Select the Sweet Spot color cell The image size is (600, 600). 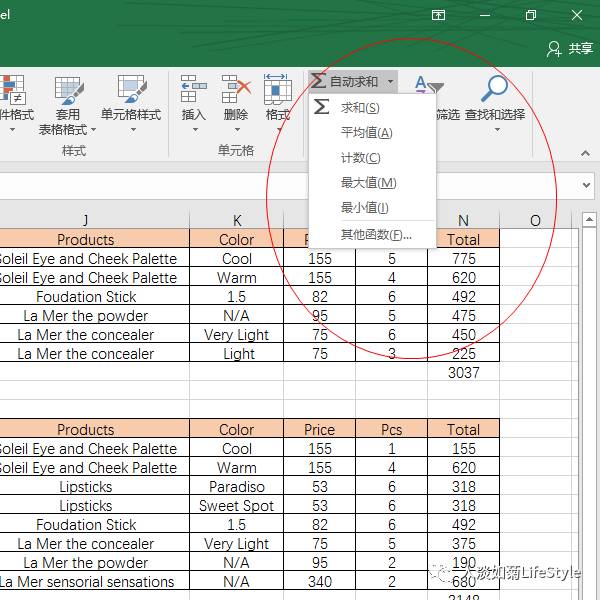[x=236, y=505]
